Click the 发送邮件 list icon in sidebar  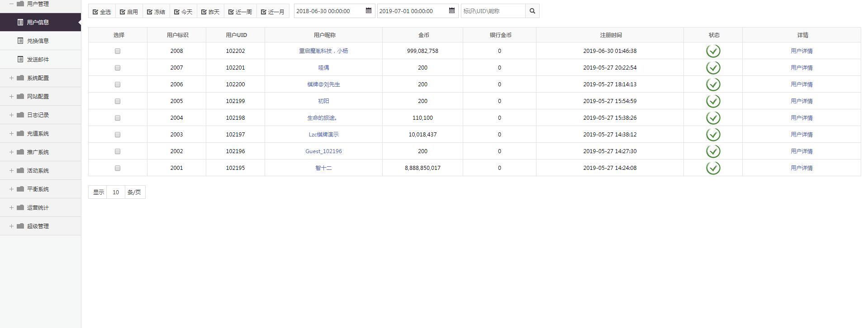[20, 59]
